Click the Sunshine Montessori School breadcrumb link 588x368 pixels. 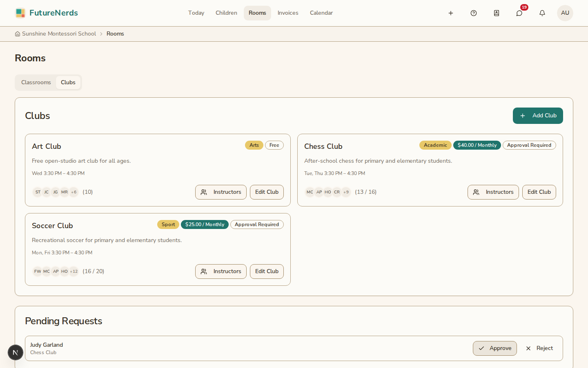59,34
